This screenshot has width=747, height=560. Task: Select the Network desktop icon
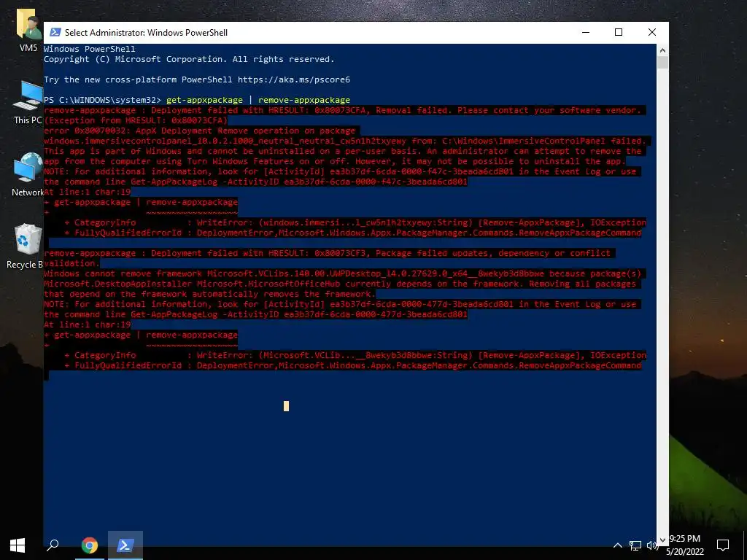point(28,175)
